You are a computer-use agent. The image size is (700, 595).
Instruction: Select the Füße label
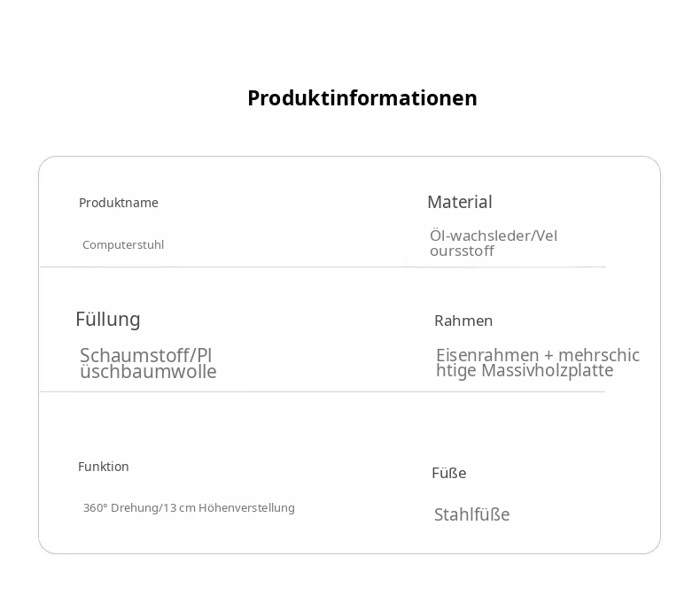[448, 473]
